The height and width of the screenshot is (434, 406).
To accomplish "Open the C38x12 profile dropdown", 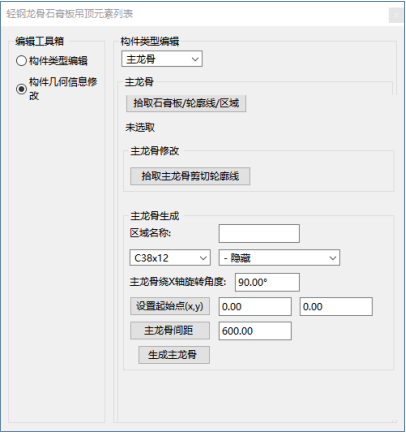I will pos(170,258).
